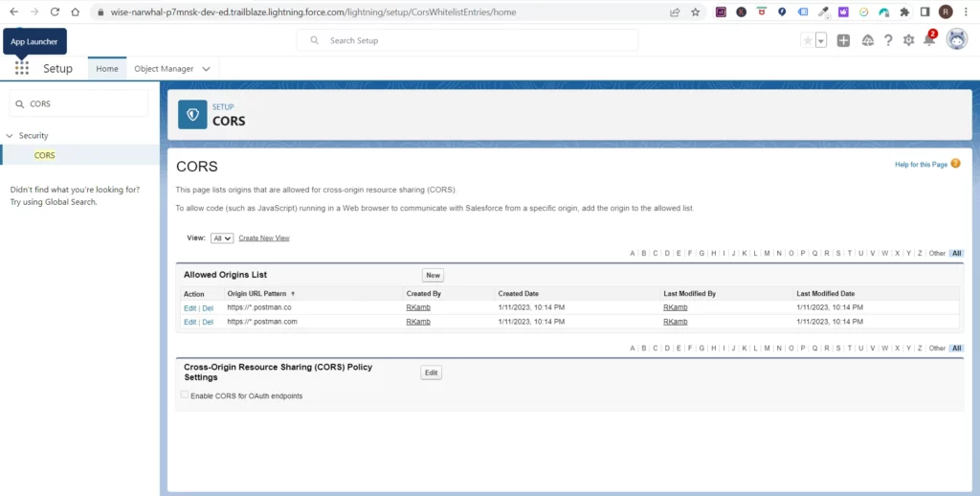Click lock icon in address bar
Viewport: 980px width, 496px height.
pyautogui.click(x=100, y=11)
